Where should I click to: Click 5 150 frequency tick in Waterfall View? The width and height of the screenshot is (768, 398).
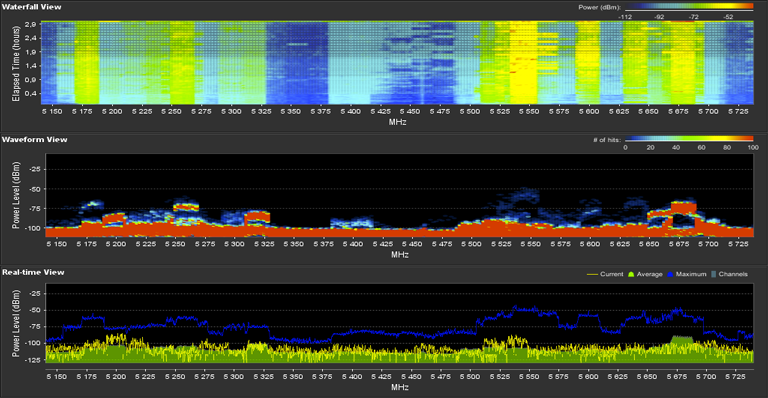52,112
